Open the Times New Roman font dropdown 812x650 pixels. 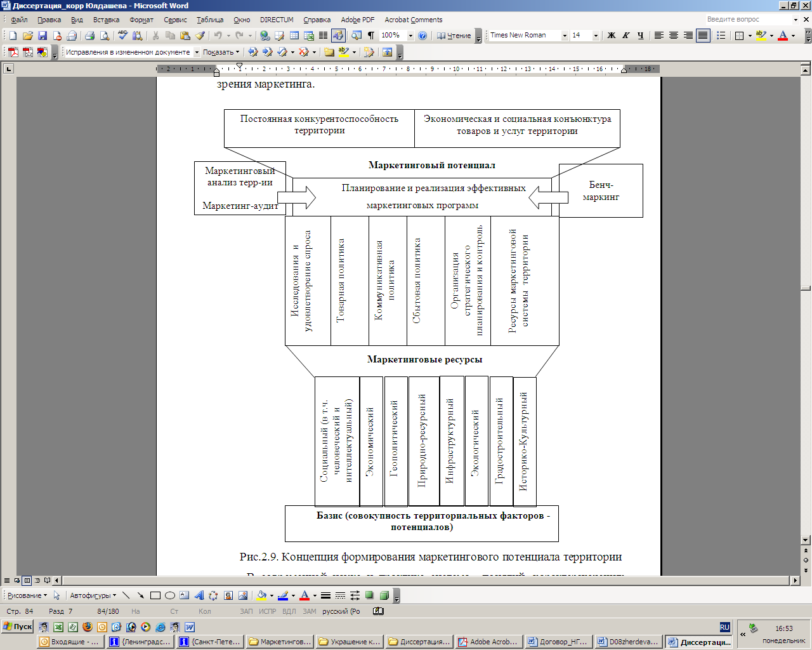(x=565, y=36)
